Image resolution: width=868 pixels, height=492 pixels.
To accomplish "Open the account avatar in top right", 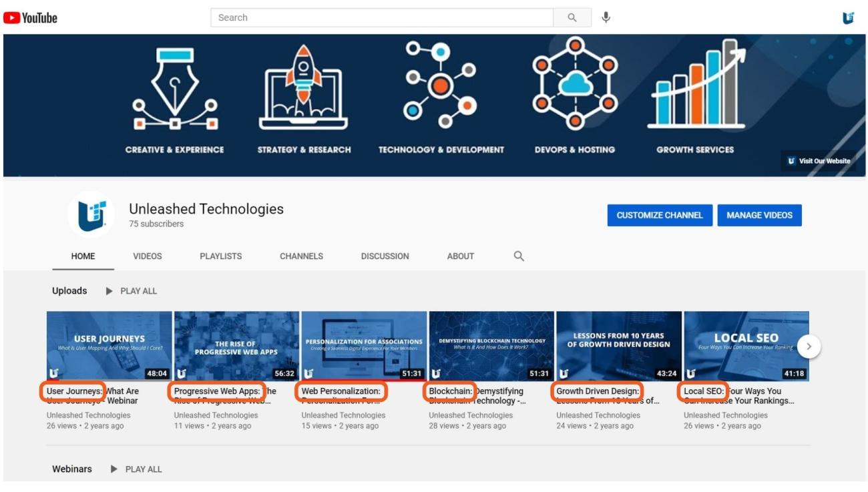I will [848, 18].
